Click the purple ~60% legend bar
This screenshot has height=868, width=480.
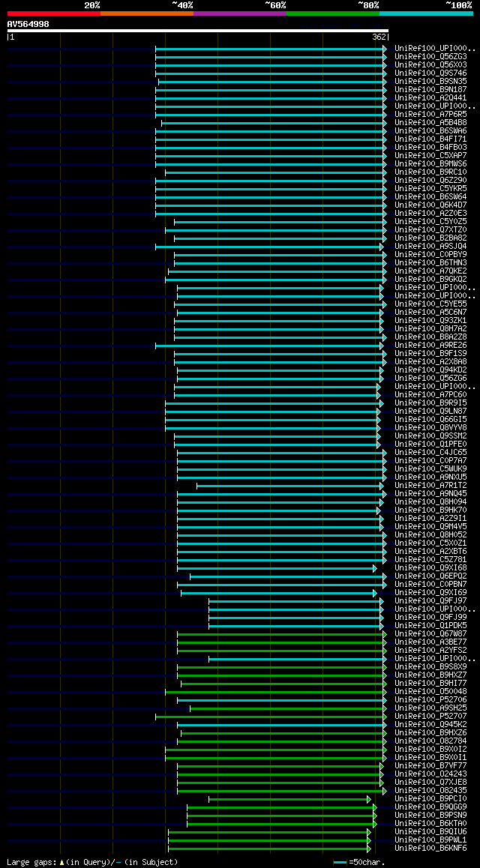[x=240, y=13]
